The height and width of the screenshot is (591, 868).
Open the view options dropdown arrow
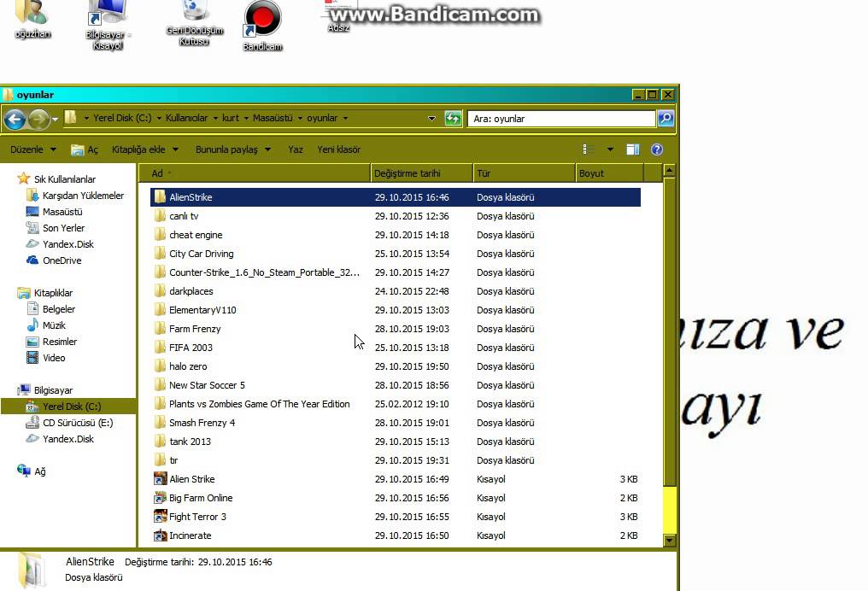[x=610, y=149]
